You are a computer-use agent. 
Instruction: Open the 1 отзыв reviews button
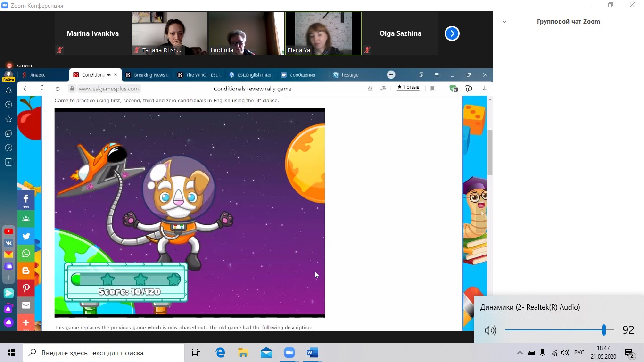(408, 87)
